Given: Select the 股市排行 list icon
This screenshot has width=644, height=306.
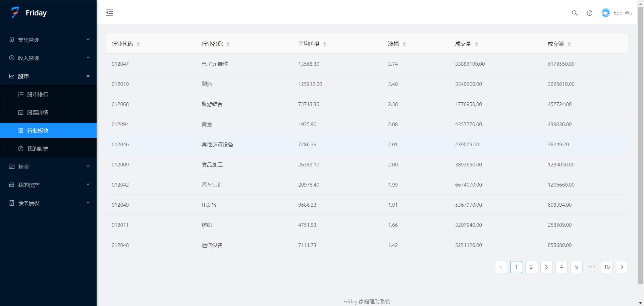Looking at the screenshot, I should pos(20,94).
